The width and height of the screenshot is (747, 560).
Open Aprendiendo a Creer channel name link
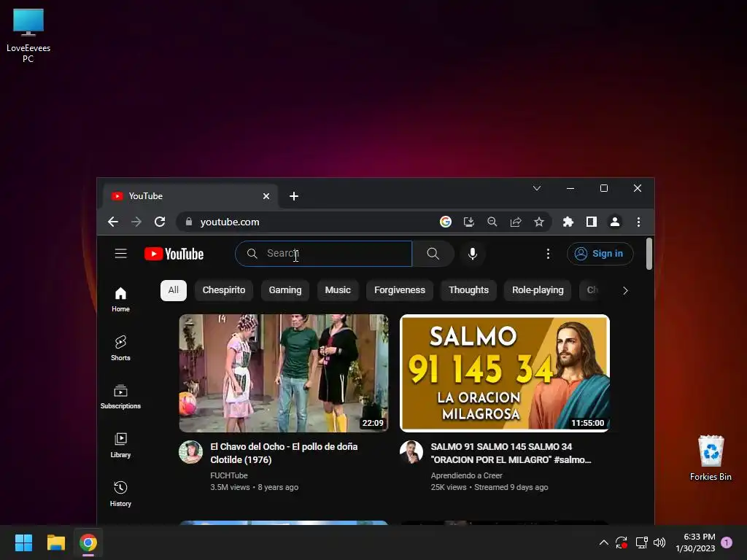coord(466,475)
